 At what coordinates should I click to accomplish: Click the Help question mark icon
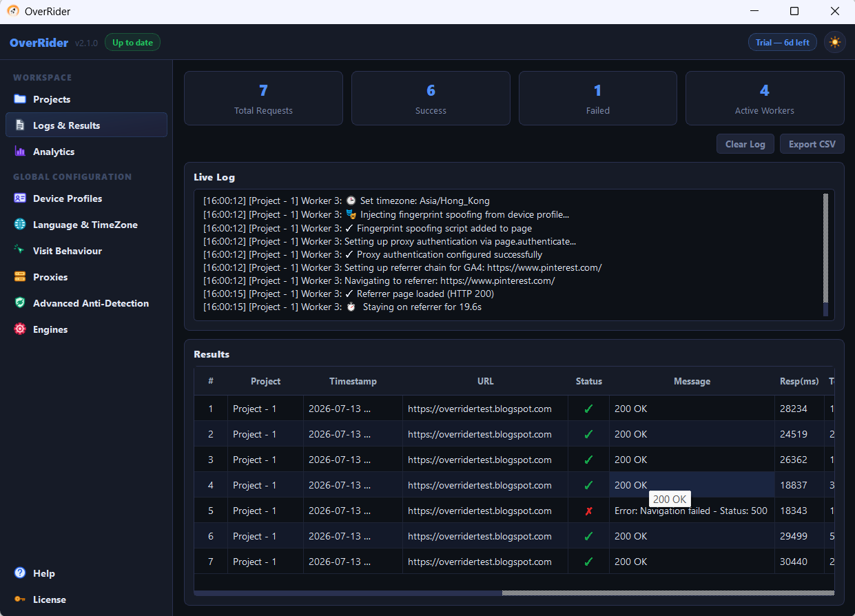(20, 573)
